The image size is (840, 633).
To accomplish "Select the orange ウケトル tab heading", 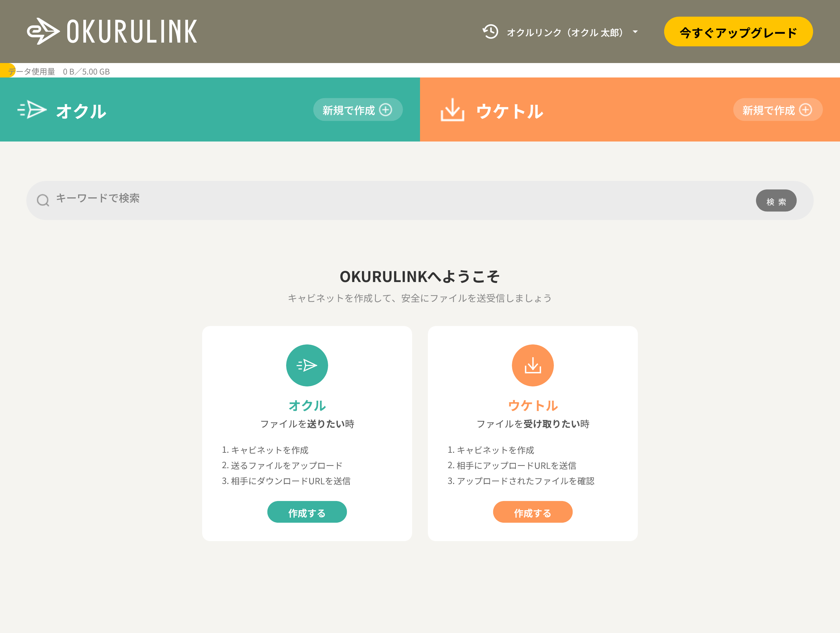I will (x=510, y=111).
